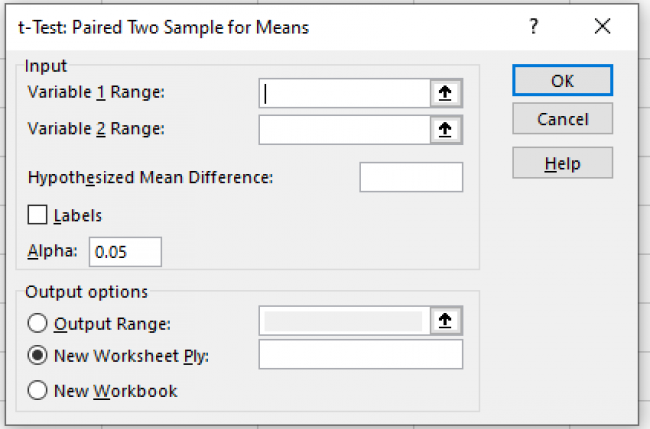Enable the Labels checkbox
The height and width of the screenshot is (429, 650).
coord(39,215)
